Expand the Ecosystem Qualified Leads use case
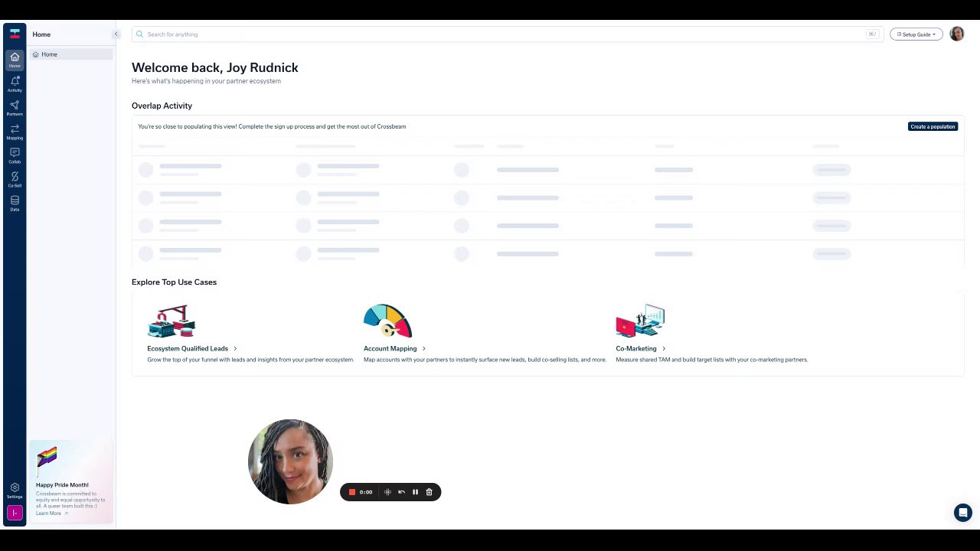The width and height of the screenshot is (980, 551). click(x=192, y=348)
